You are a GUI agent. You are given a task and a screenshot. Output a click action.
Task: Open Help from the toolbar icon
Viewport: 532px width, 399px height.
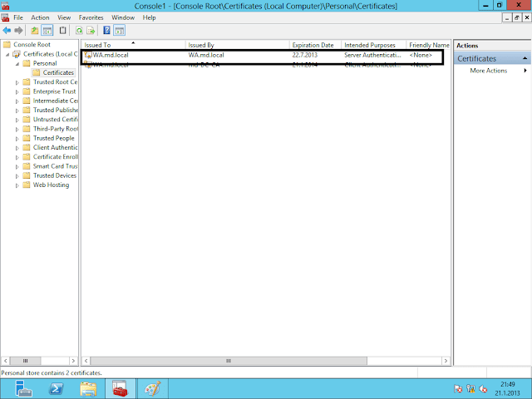tap(106, 30)
